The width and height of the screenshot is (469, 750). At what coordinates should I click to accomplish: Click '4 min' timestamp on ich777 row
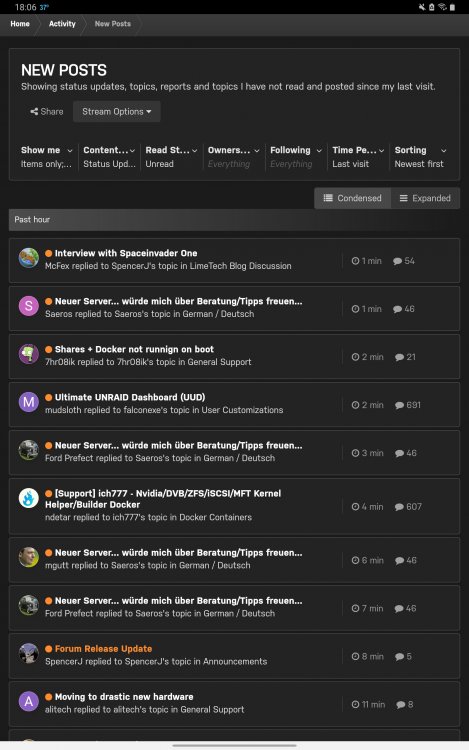pos(372,507)
